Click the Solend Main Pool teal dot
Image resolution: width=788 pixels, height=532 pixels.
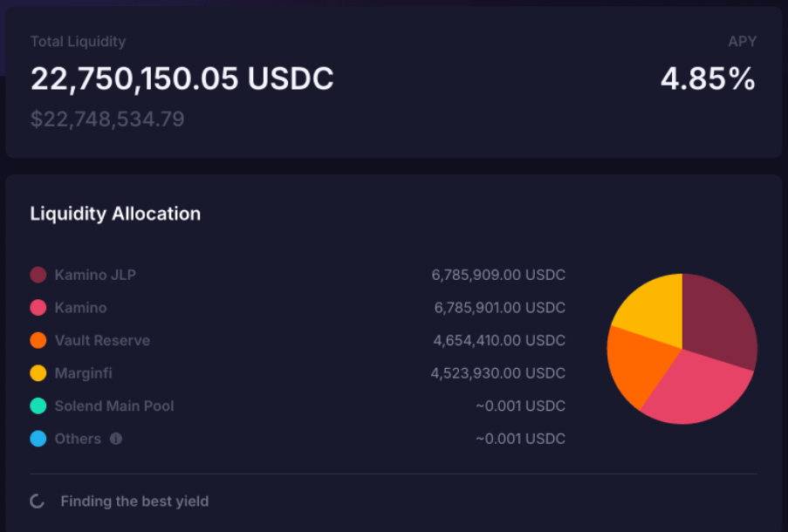pyautogui.click(x=38, y=406)
